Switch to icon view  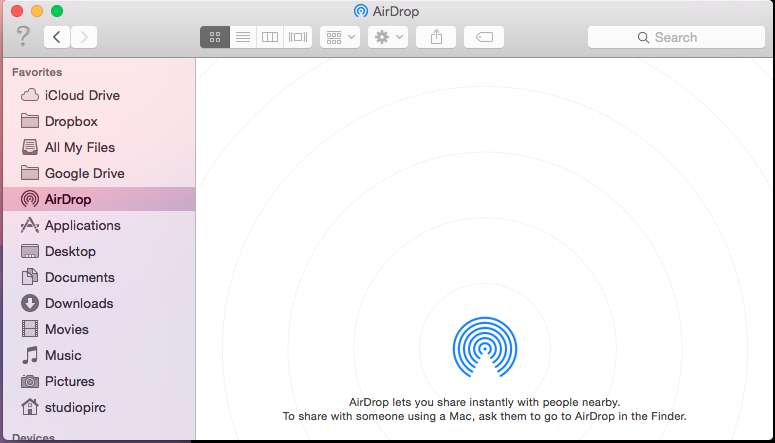[215, 37]
